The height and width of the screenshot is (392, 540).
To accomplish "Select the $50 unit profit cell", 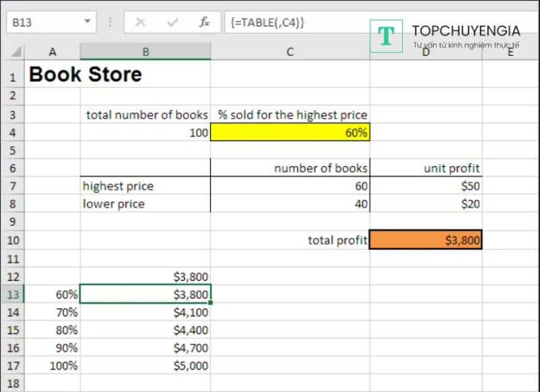I will click(x=425, y=186).
